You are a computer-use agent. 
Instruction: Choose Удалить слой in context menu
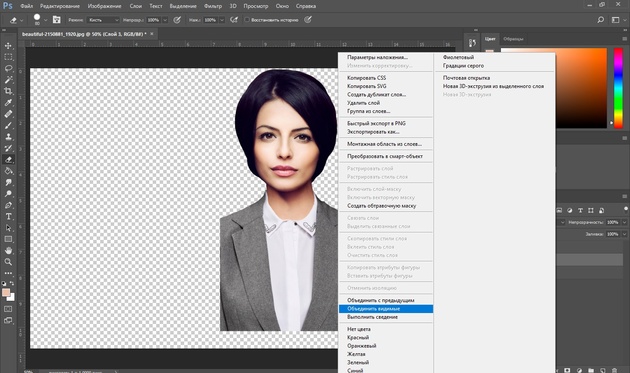click(363, 103)
